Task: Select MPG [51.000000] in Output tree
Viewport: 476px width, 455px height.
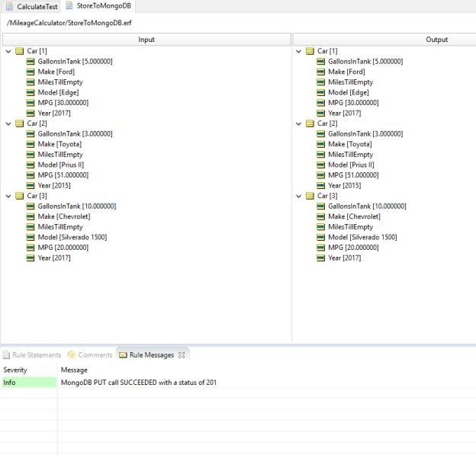Action: click(x=352, y=175)
